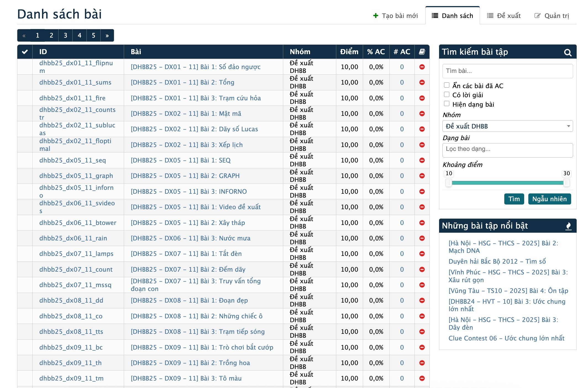Open the Quản trị tab
Viewport: 588px width, 388px height.
552,16
